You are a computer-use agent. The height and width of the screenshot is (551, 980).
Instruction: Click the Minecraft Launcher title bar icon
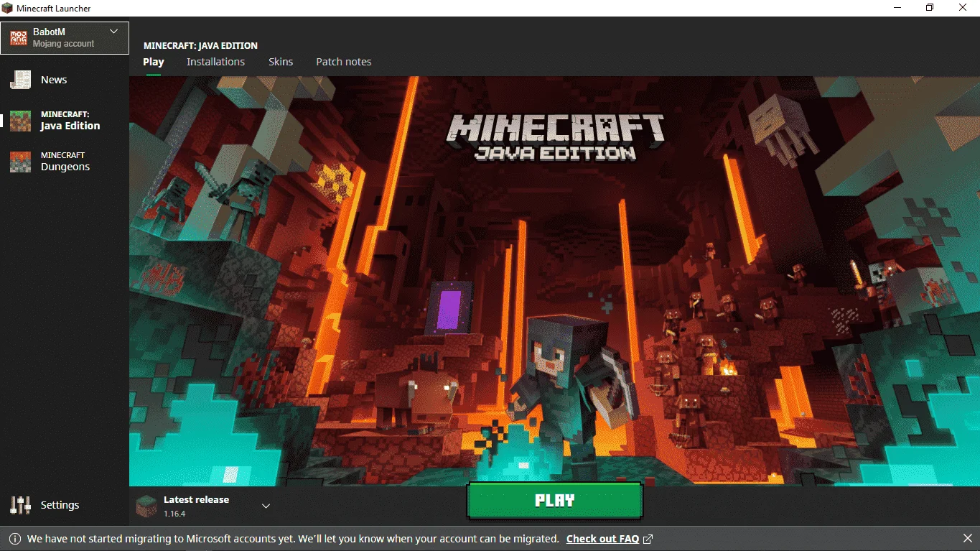click(8, 8)
